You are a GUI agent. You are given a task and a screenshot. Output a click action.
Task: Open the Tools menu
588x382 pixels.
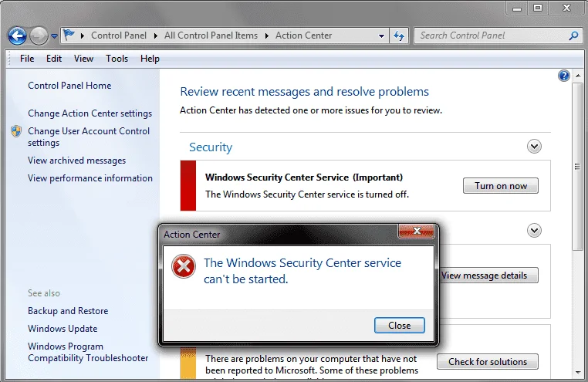point(117,59)
